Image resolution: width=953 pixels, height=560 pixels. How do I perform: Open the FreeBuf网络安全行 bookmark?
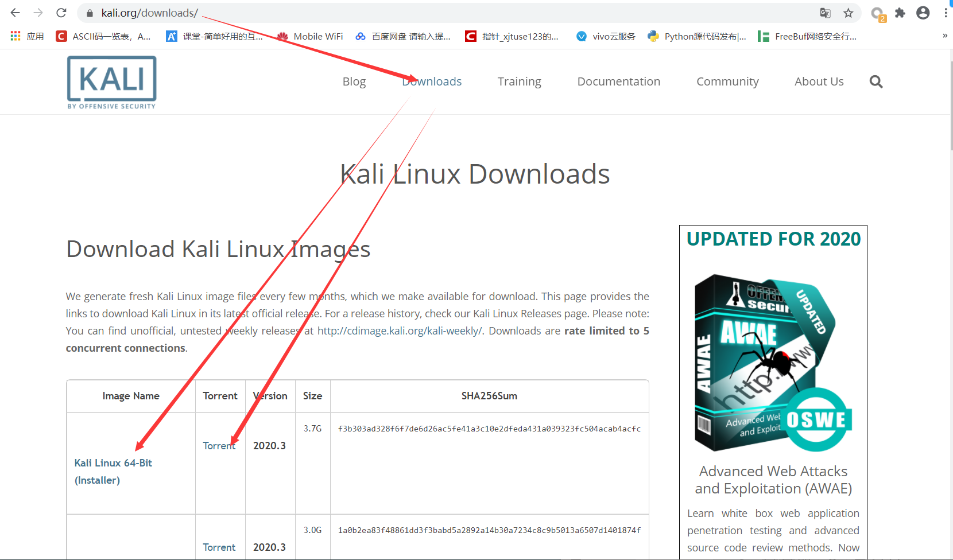click(807, 36)
